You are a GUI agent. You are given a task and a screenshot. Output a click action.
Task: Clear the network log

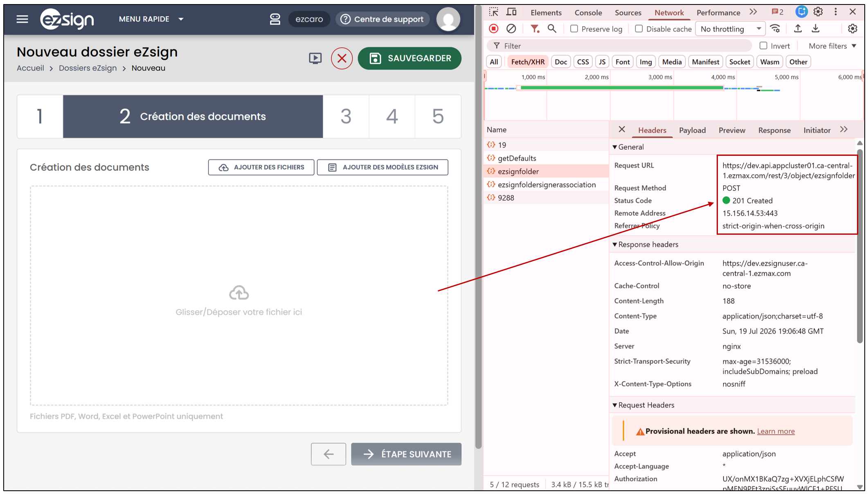[511, 29]
